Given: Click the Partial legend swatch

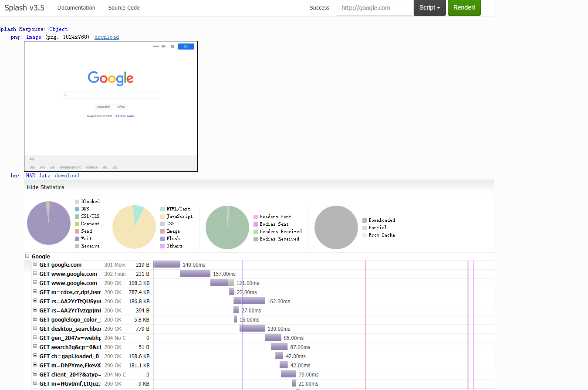Looking at the screenshot, I should click(365, 228).
